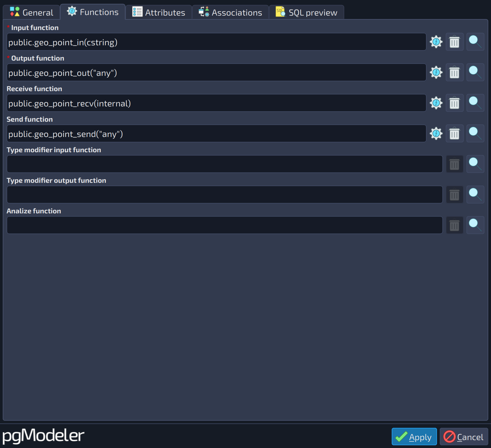Focus the Type modifier output function field
The image size is (491, 448).
tap(224, 195)
